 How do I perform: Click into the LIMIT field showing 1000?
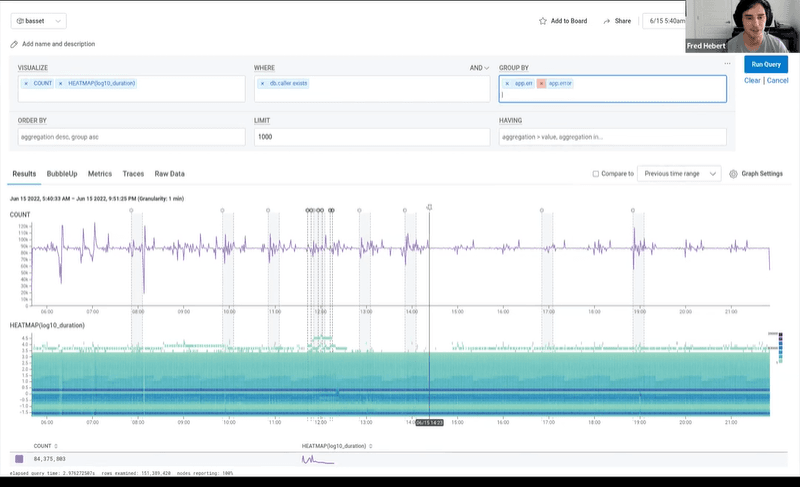click(368, 136)
